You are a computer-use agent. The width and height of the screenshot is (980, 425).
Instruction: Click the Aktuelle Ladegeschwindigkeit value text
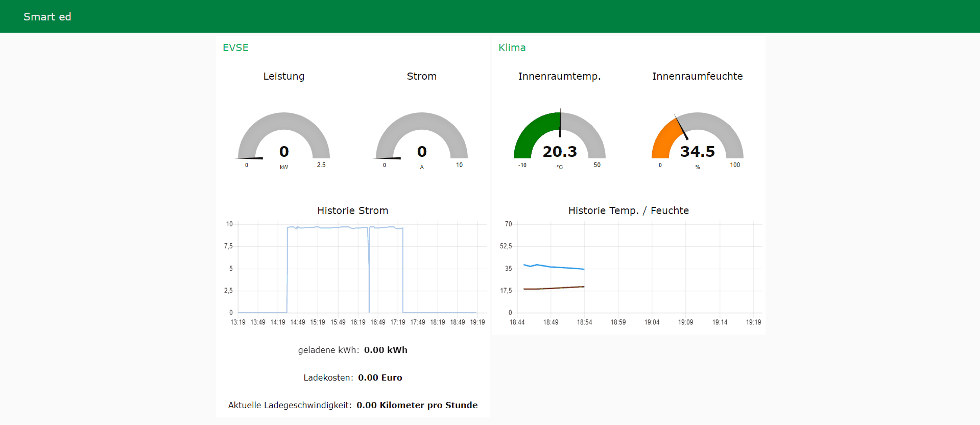tap(417, 405)
